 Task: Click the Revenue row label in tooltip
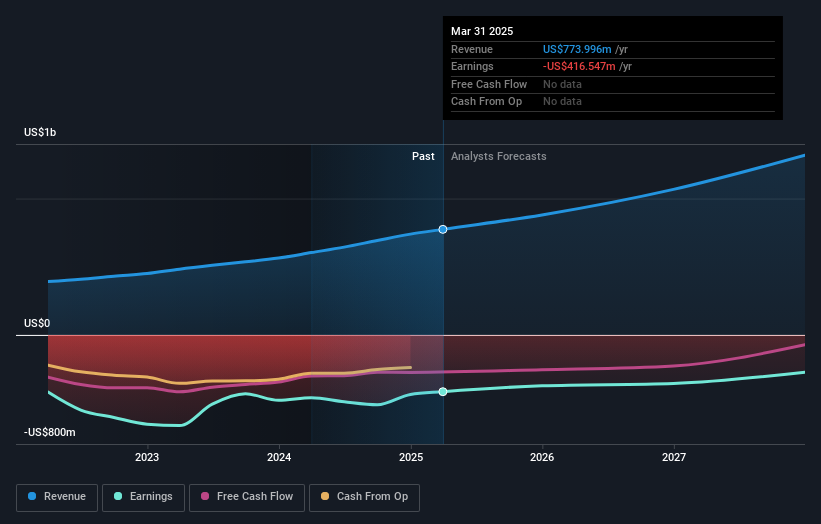[x=472, y=49]
